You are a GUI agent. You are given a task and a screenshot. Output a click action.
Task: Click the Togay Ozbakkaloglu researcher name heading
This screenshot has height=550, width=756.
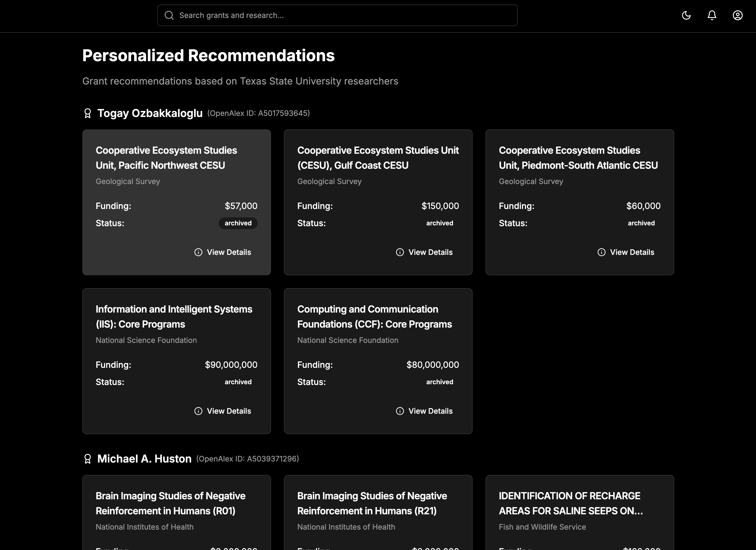pyautogui.click(x=150, y=113)
